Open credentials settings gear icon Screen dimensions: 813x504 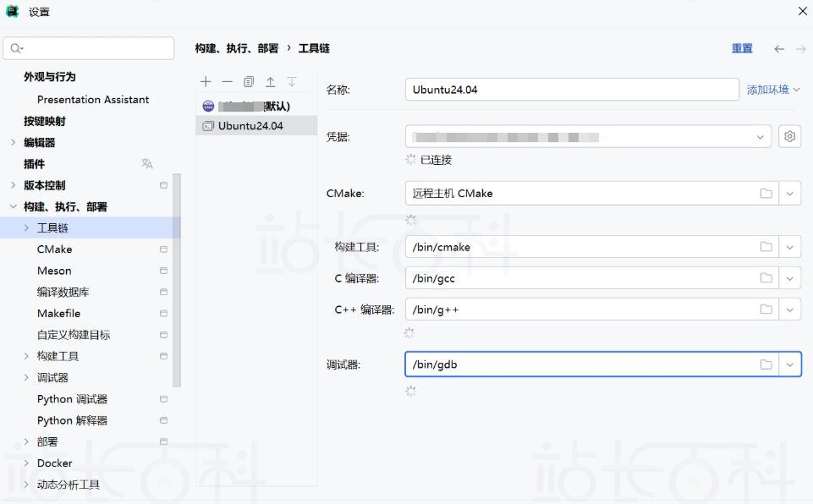tap(789, 136)
